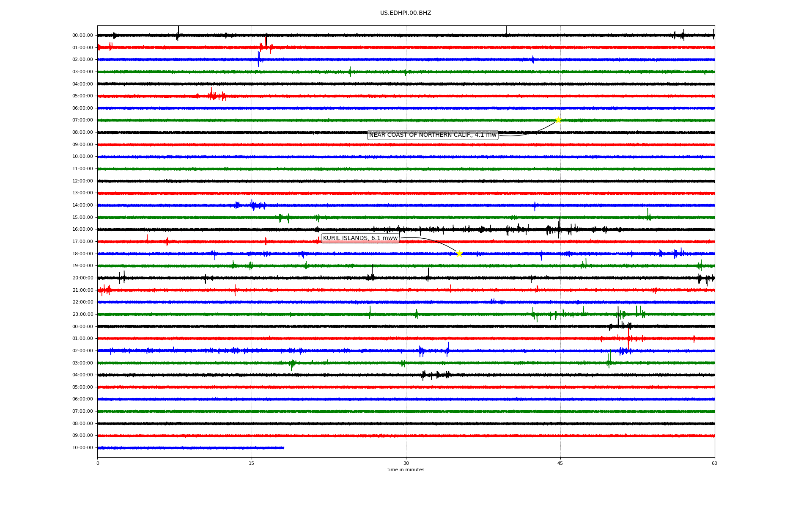Screen dimensions: 812x508
Task: Click the Kuril Islands earthquake star marker
Action: tap(459, 254)
